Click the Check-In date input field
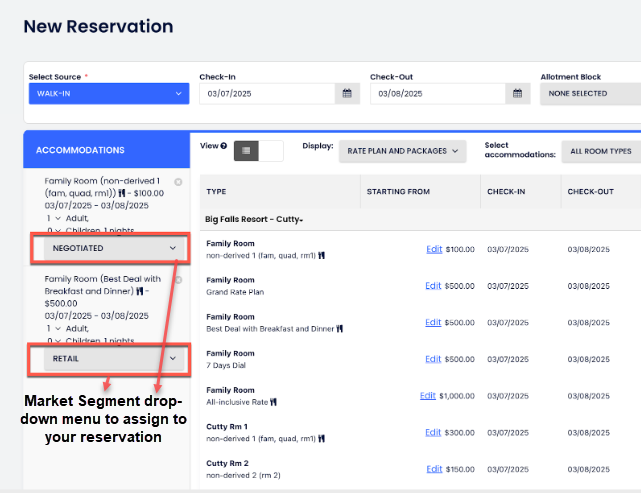Viewport: 641px width, 493px height. pyautogui.click(x=266, y=94)
